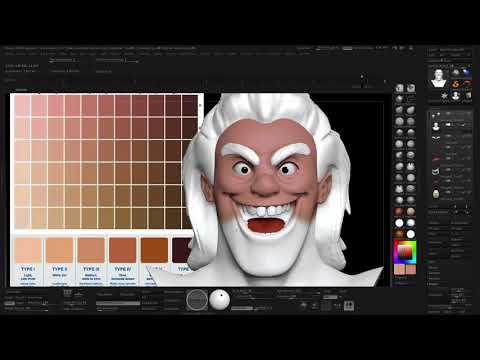Sample the Type IV skin tone swatch
The image size is (480, 360).
tap(123, 250)
